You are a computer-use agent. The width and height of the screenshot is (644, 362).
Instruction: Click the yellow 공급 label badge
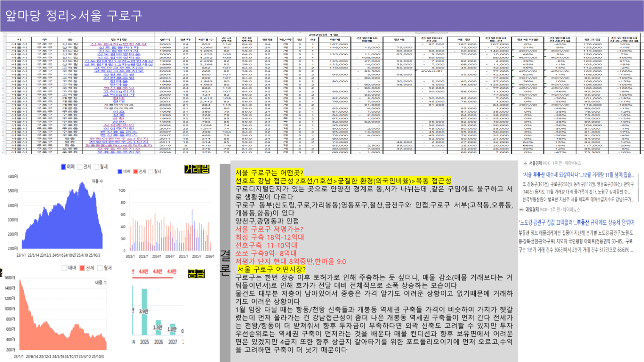click(196, 274)
